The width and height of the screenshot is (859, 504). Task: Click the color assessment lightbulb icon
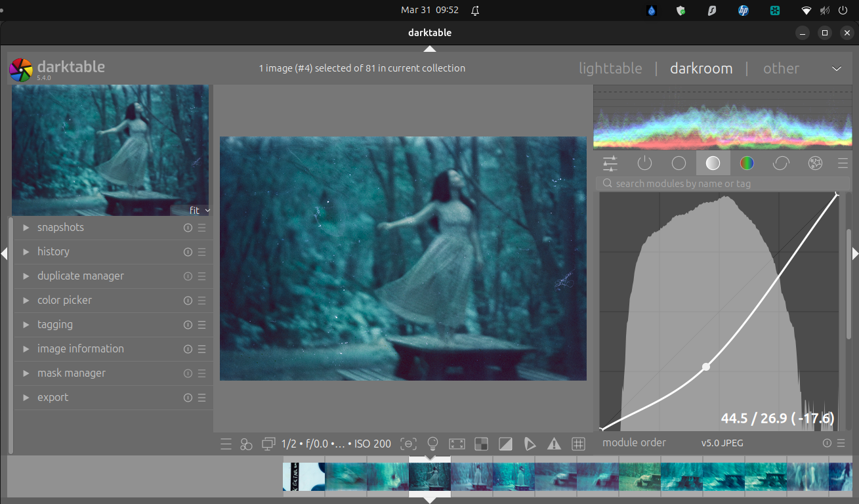pyautogui.click(x=432, y=444)
